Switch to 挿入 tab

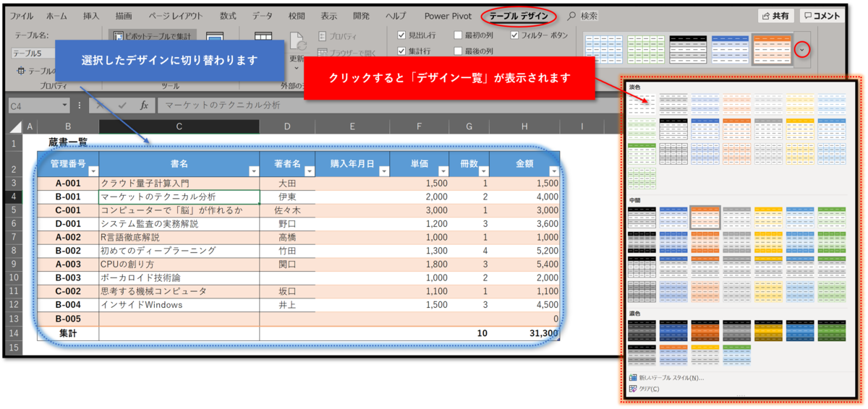click(x=91, y=16)
